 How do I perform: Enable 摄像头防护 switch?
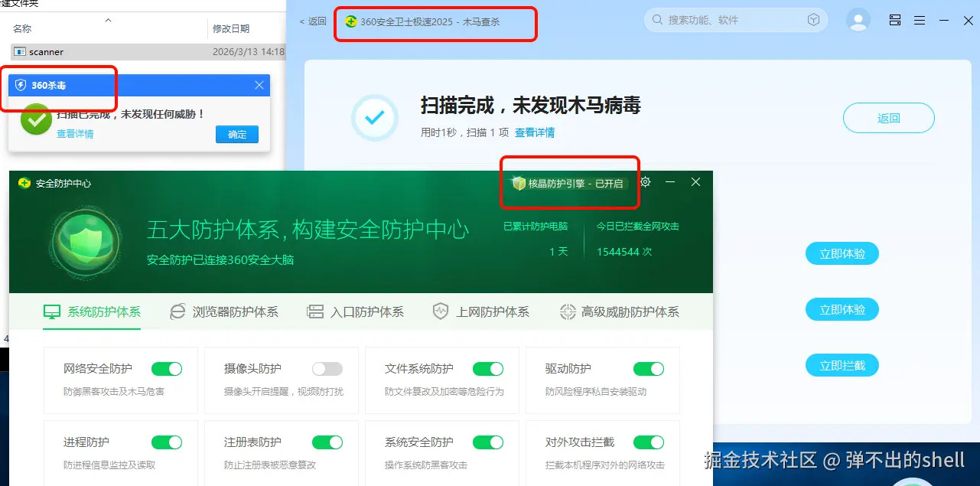tap(327, 369)
